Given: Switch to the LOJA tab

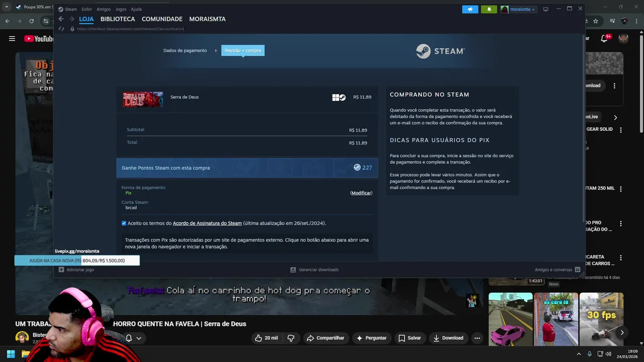Looking at the screenshot, I should 87,19.
